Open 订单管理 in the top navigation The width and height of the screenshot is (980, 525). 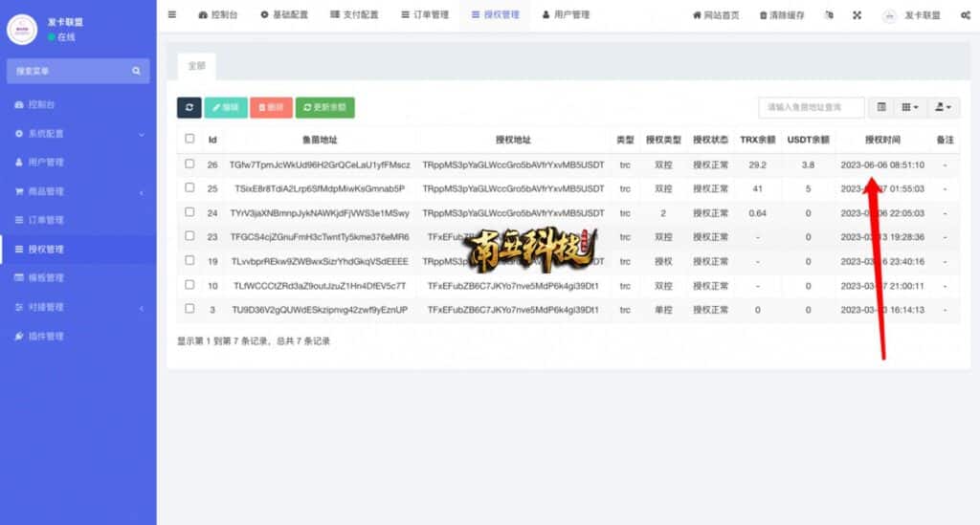pos(425,15)
